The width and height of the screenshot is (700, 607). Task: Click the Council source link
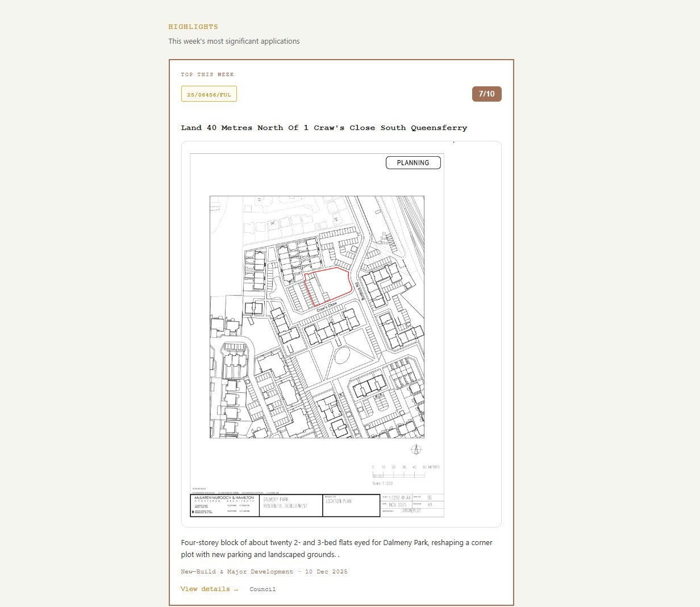tap(262, 589)
